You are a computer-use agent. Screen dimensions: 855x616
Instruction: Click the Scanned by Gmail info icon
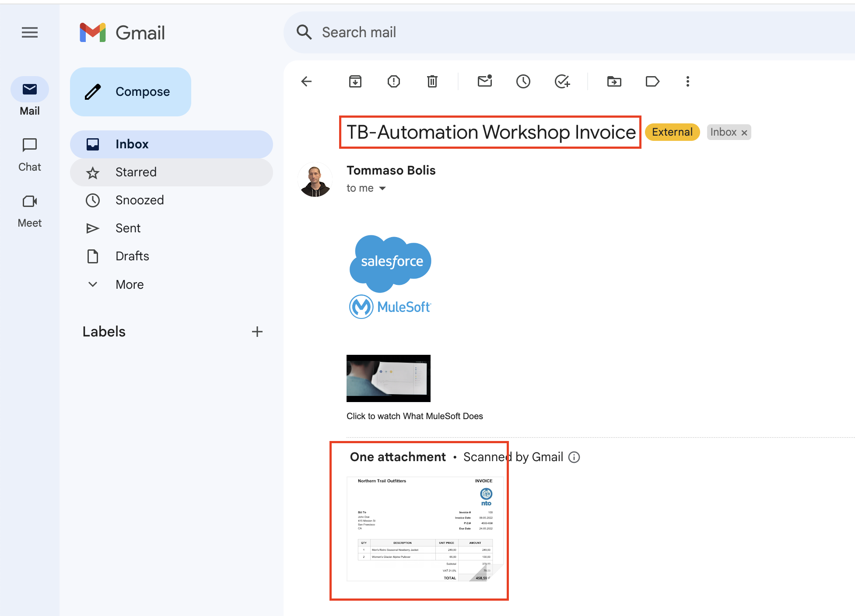[574, 457]
